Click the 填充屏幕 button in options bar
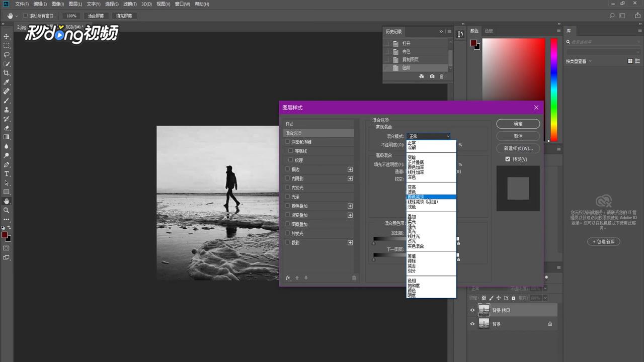The width and height of the screenshot is (644, 362). (124, 16)
